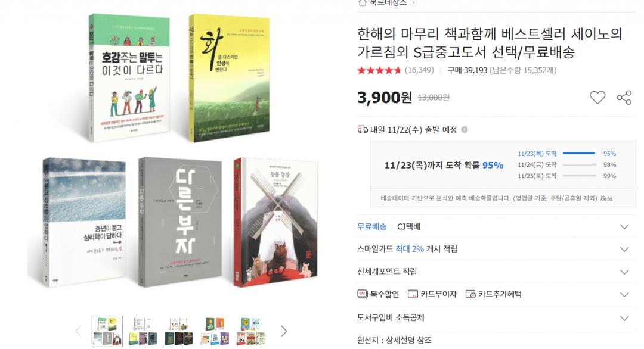The image size is (644, 349).
Task: Expand 스마일카드 캐시 적립 details
Action: 497,249
